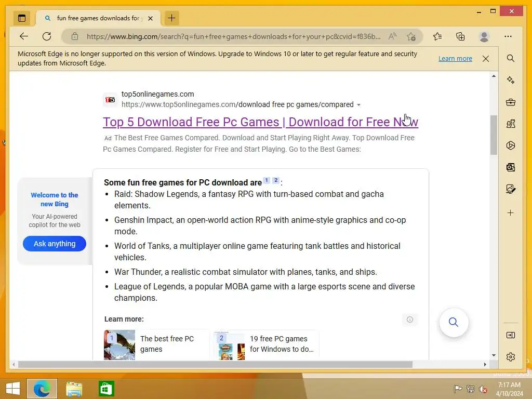Open sidebar Microsoft 365 icon

[511, 145]
